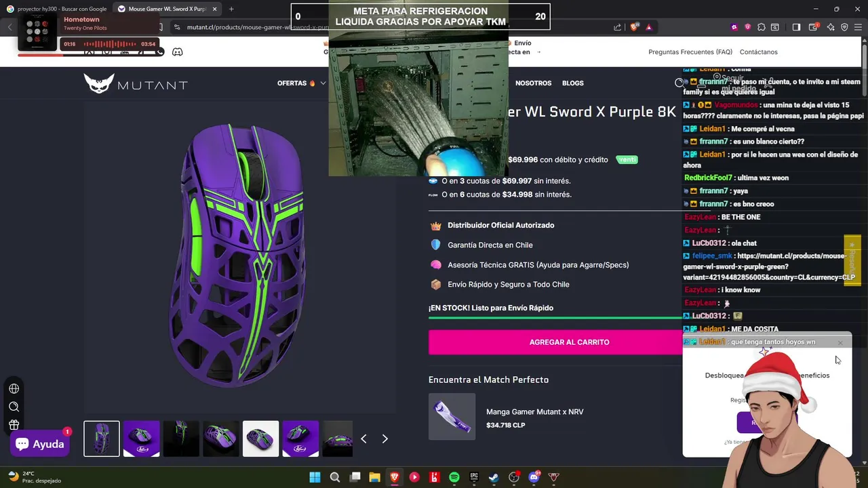
Task: Click 'Envío Rápido y Seguro a Todo Chile' text
Action: pyautogui.click(x=509, y=285)
